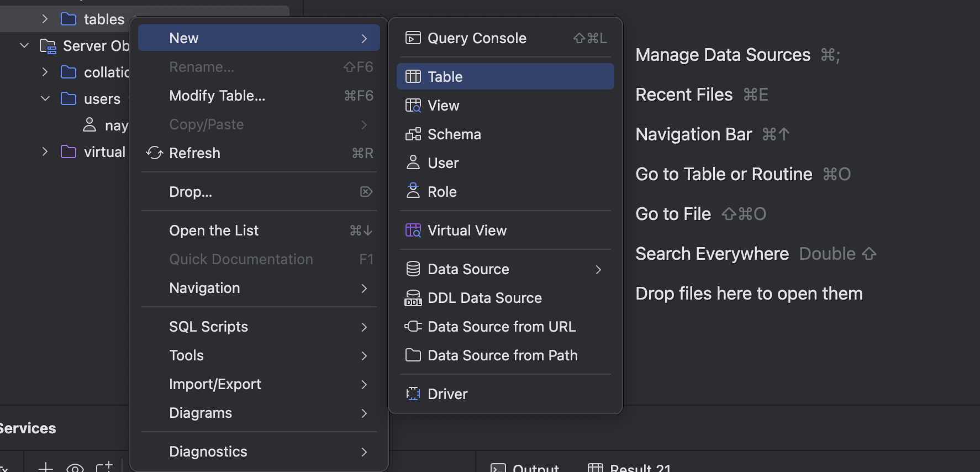Select Table in the New submenu
Image resolution: width=980 pixels, height=472 pixels.
pos(445,77)
